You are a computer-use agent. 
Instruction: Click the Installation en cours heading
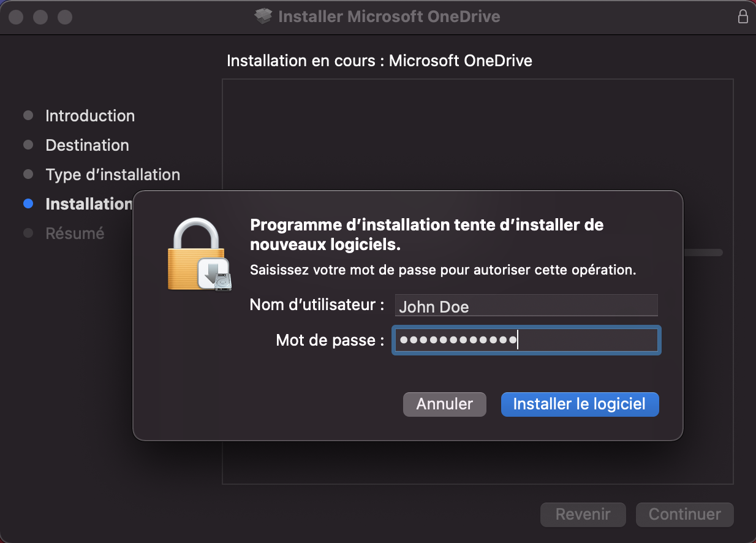[x=379, y=61]
